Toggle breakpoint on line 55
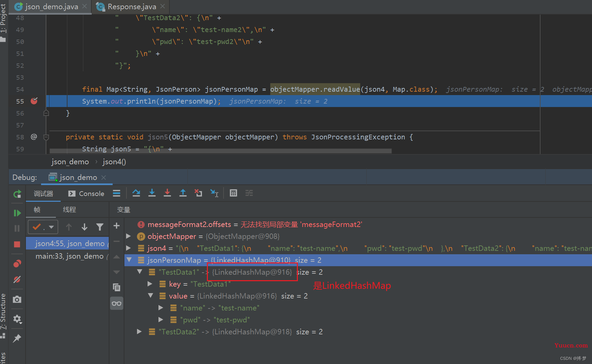 point(34,101)
